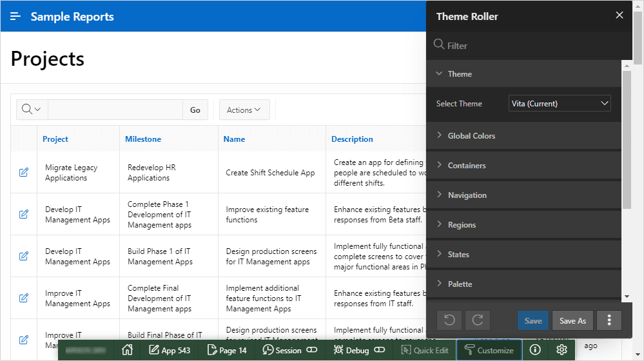Screen dimensions: 644x361
Task: Open search column selector magnifier dropdown
Action: coord(31,110)
